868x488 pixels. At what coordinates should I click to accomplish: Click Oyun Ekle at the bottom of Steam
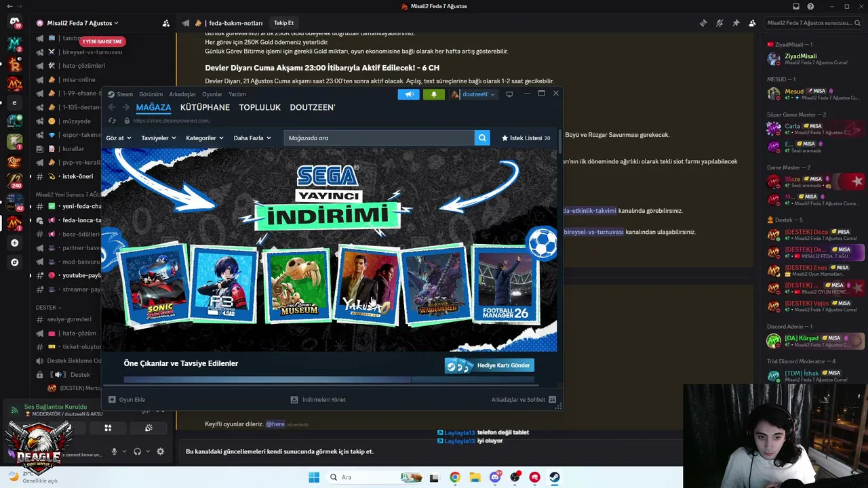point(127,400)
